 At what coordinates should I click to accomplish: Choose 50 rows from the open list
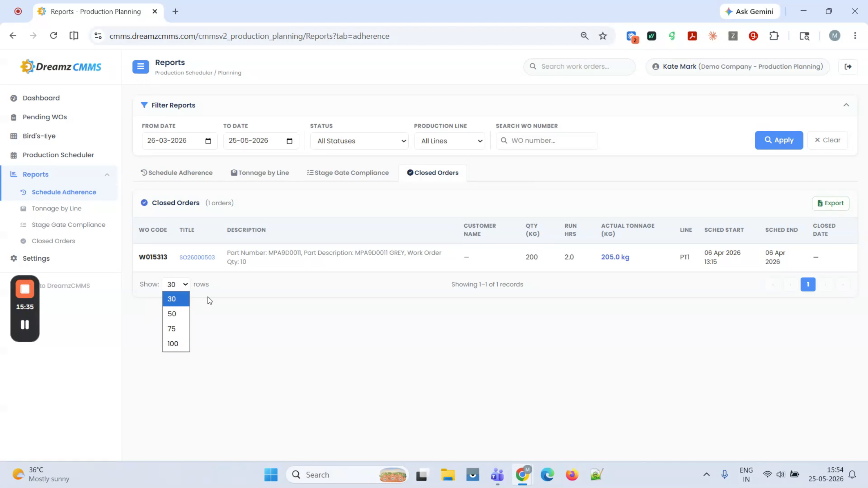(x=176, y=314)
